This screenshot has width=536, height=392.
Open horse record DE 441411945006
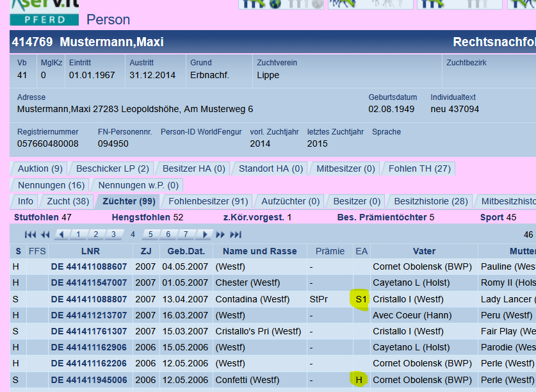(89, 380)
